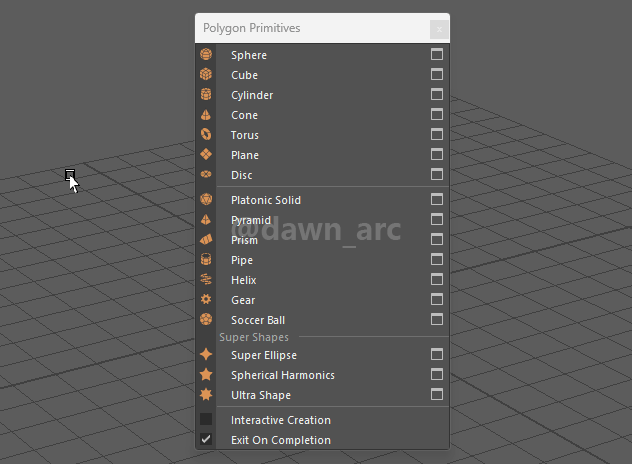Open the Helix option box
Image resolution: width=632 pixels, height=464 pixels.
[437, 280]
